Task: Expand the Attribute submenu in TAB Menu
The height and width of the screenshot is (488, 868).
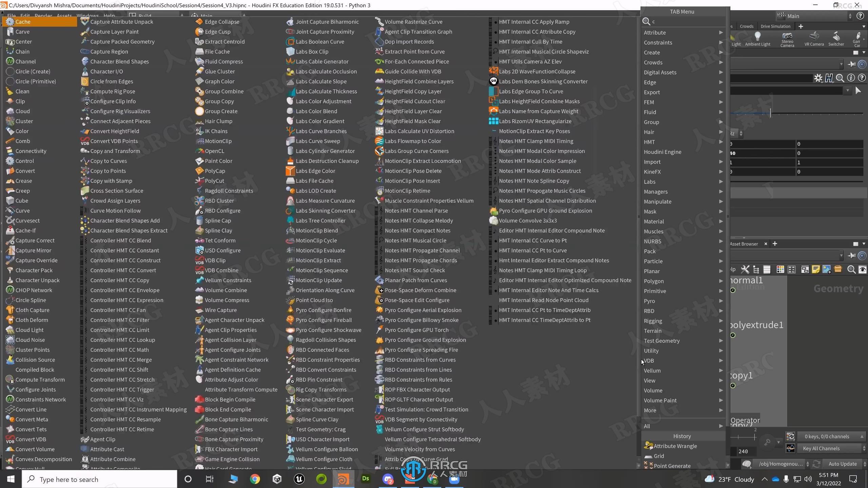Action: [x=683, y=33]
